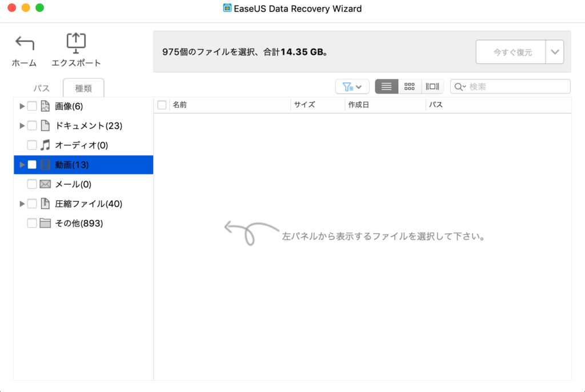Check the その他(893) checkbox
Screen dimensions: 585x392
[32, 223]
